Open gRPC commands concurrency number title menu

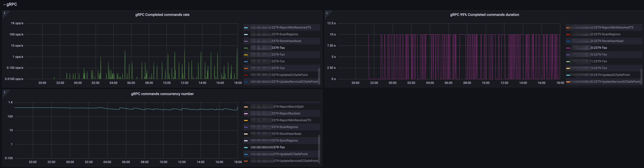(162, 94)
